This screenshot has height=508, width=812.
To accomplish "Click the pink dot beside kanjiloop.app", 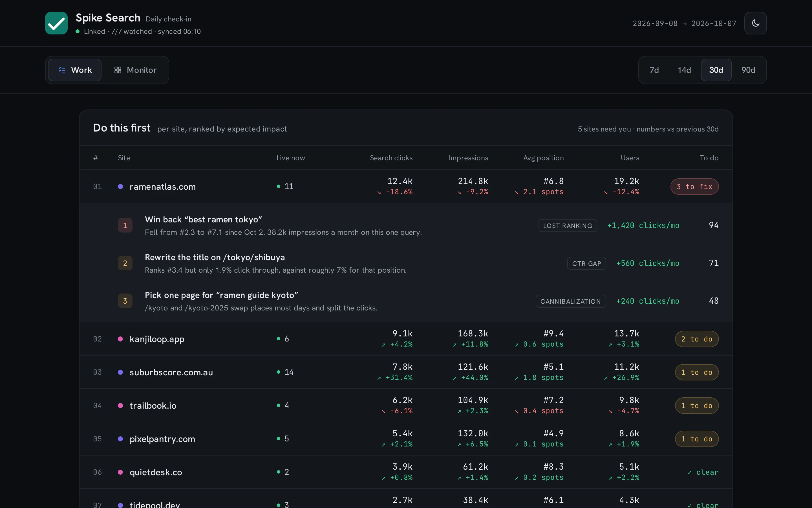I will pyautogui.click(x=120, y=339).
